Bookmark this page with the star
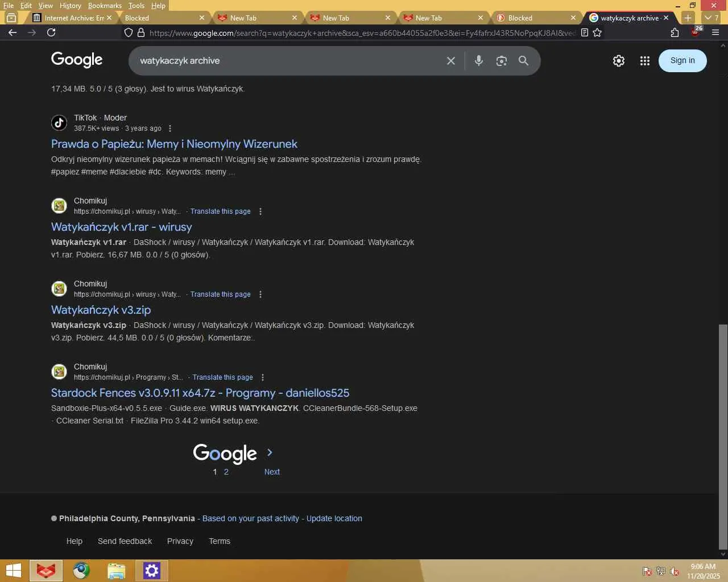 coord(597,32)
